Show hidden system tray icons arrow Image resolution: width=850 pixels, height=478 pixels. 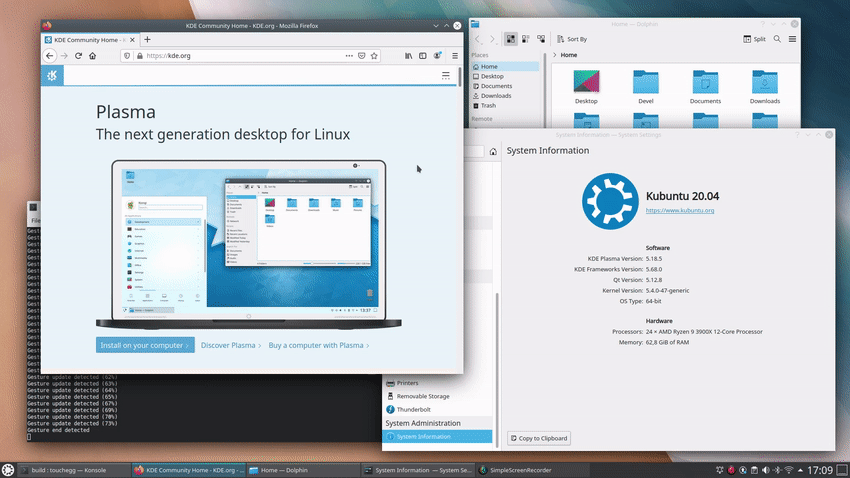[801, 470]
